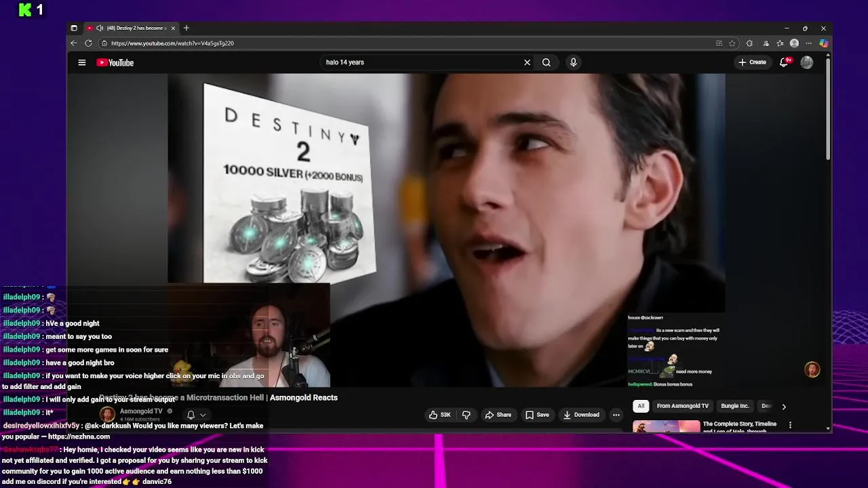Open more actions ellipsis under the video
The width and height of the screenshot is (868, 488).
coord(616,415)
